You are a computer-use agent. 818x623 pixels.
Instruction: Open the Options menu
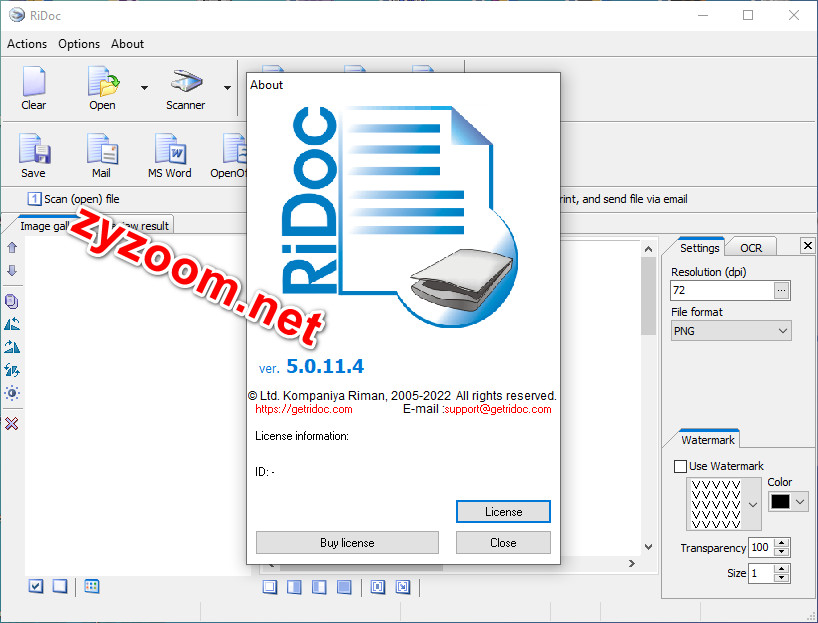pos(79,44)
